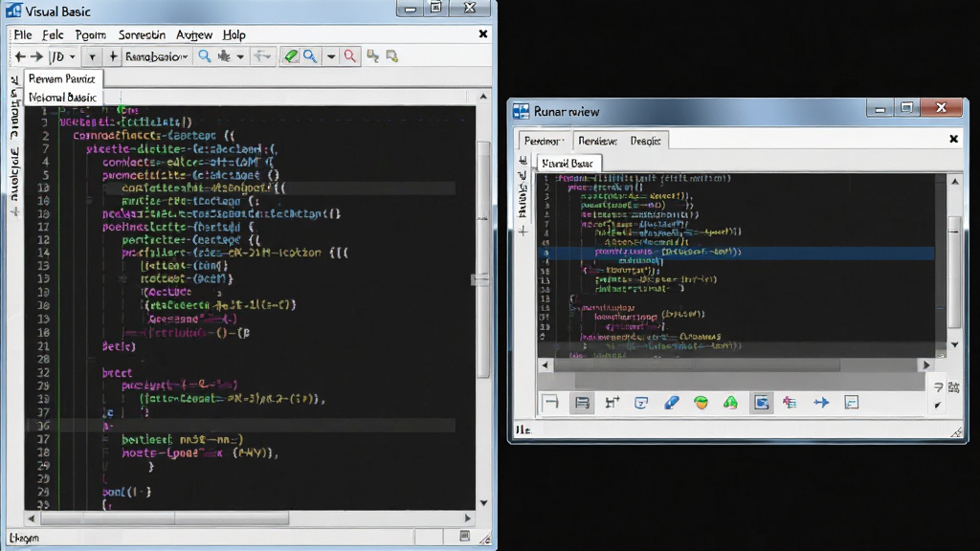The image size is (980, 551).
Task: Click the back arrow in Visual Basic toolbar
Action: [20, 56]
